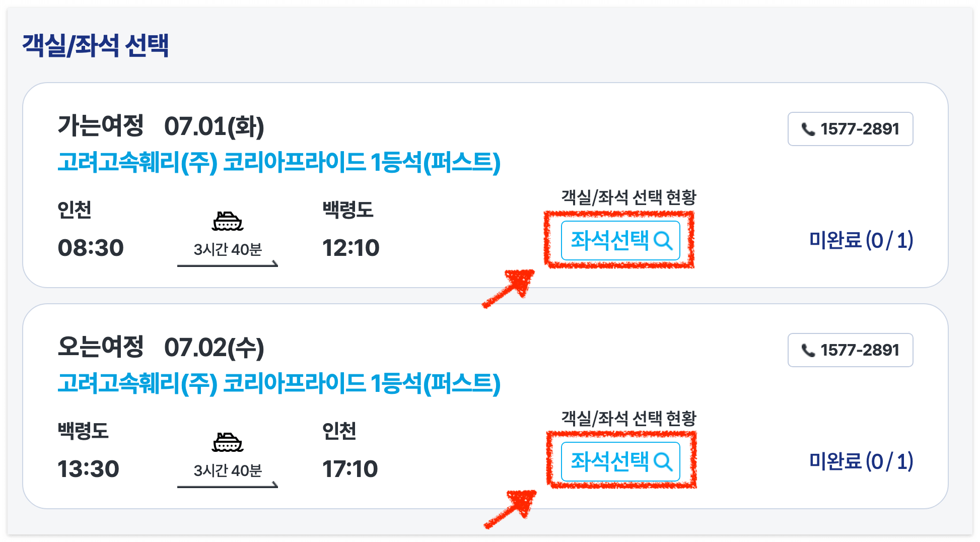Click the ferry icon on the 07.01 journey
The image size is (980, 542).
click(x=228, y=221)
